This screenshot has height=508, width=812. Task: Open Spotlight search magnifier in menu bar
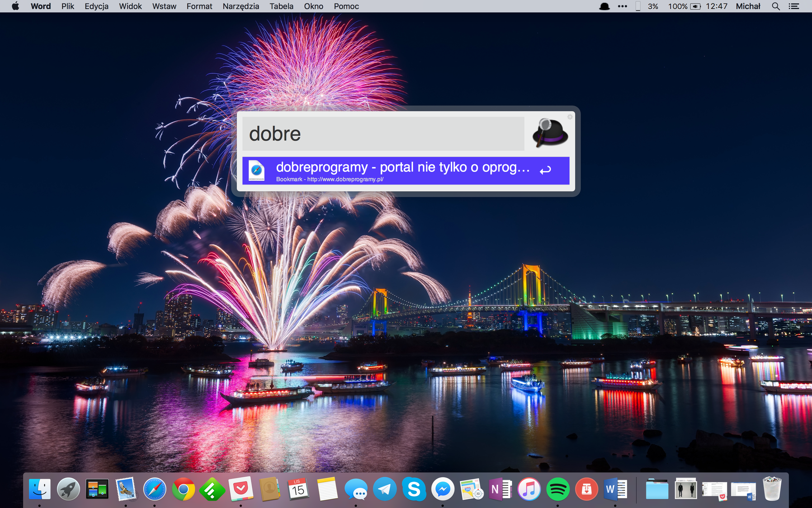pyautogui.click(x=775, y=6)
